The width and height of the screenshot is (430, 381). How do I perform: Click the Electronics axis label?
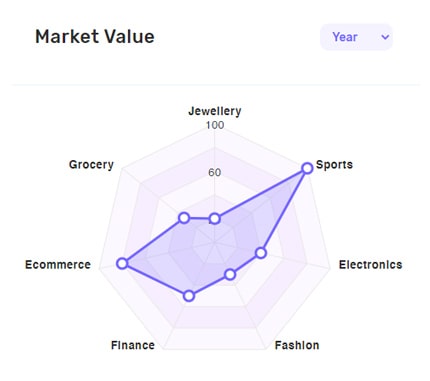tap(371, 265)
